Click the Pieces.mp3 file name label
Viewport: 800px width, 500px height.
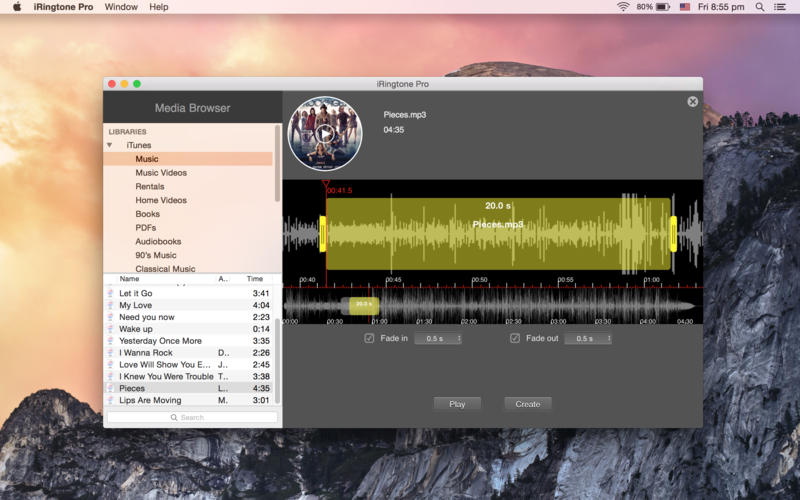(405, 115)
